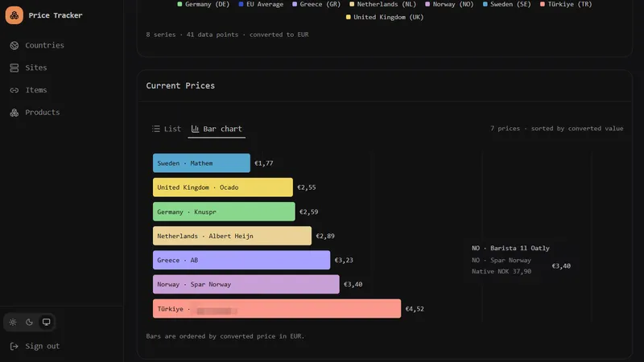Click the €4,52 price label
The image size is (644, 362).
point(415,309)
